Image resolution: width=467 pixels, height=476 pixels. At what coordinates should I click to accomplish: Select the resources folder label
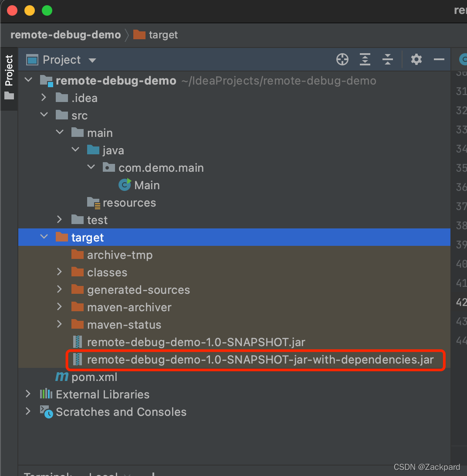129,203
